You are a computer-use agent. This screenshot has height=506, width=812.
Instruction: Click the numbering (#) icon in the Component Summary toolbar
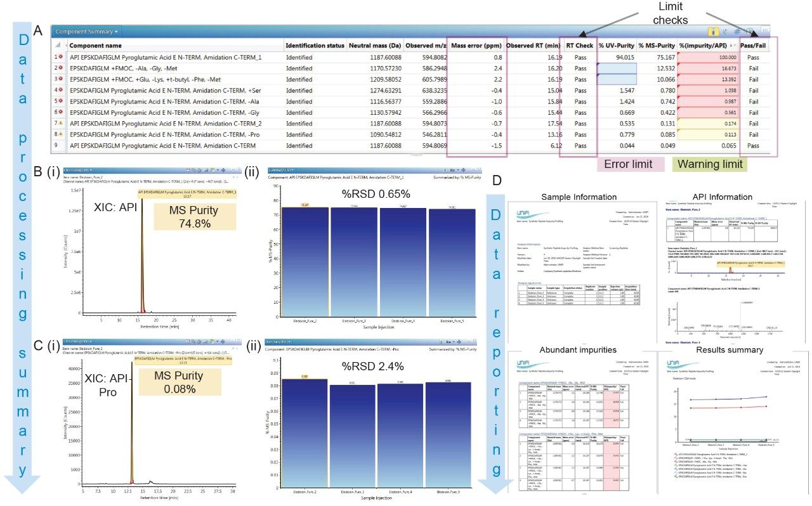pos(737,32)
